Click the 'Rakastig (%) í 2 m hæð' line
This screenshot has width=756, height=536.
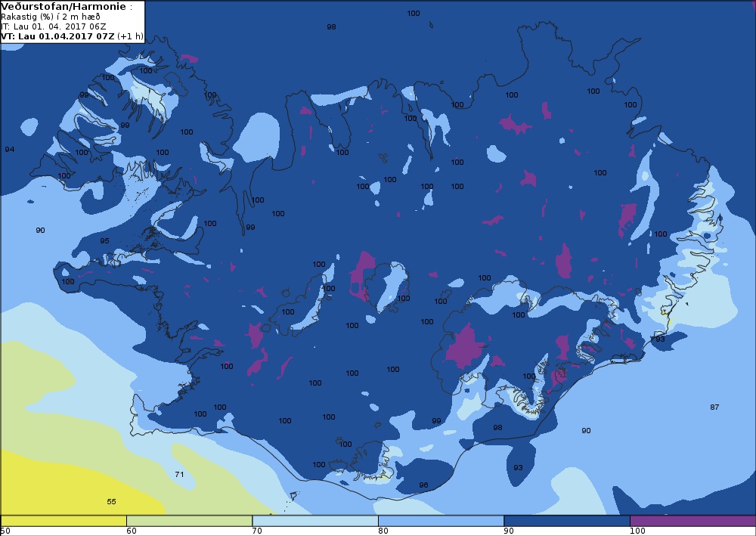click(x=51, y=17)
